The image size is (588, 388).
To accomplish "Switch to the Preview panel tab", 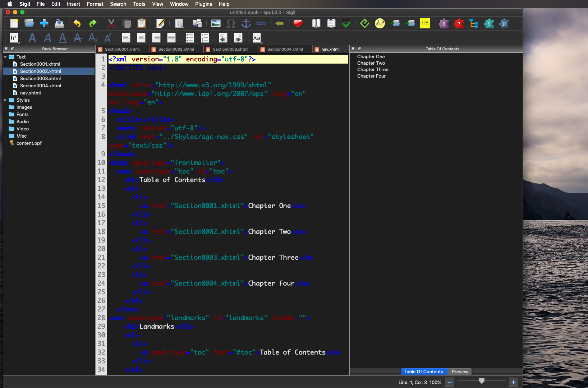I will click(x=460, y=371).
